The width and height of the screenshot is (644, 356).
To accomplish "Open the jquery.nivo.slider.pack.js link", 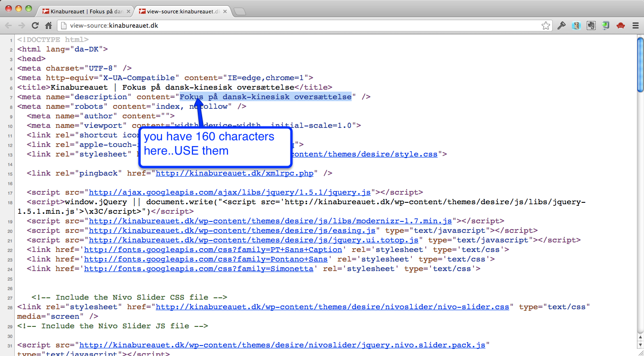I will [282, 345].
